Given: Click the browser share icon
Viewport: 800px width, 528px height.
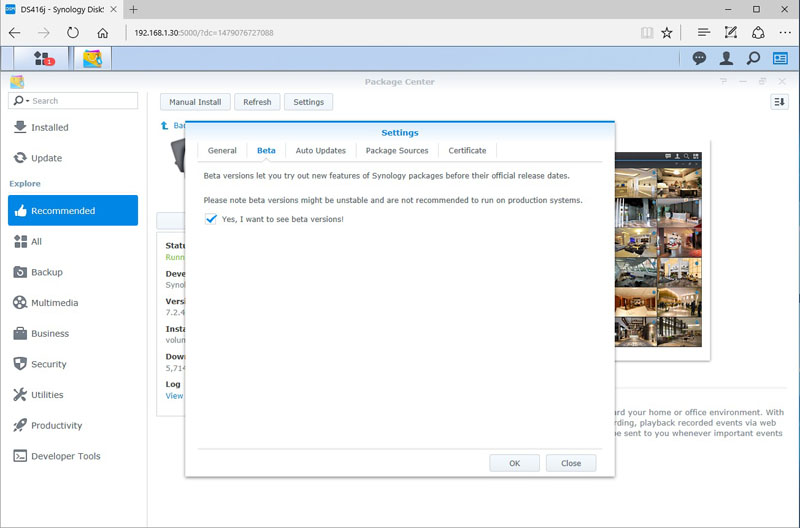Looking at the screenshot, I should (758, 33).
